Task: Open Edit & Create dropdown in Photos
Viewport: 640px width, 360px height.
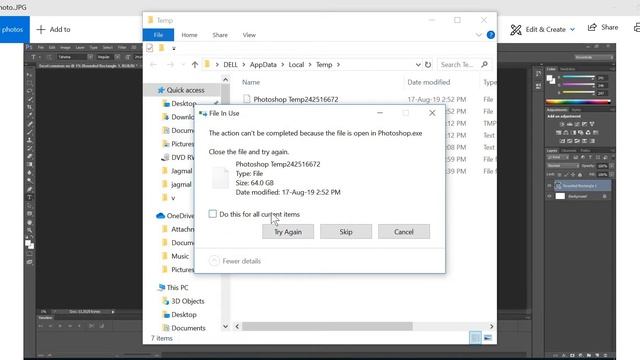Action: [x=572, y=29]
